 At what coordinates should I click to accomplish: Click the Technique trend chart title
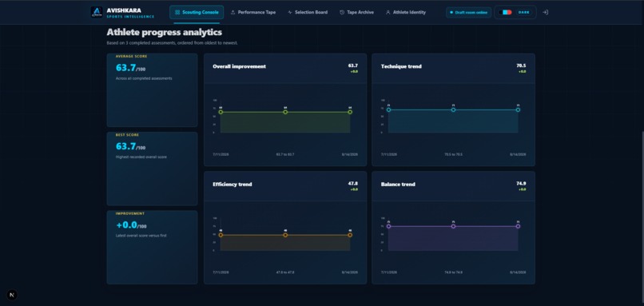point(401,66)
